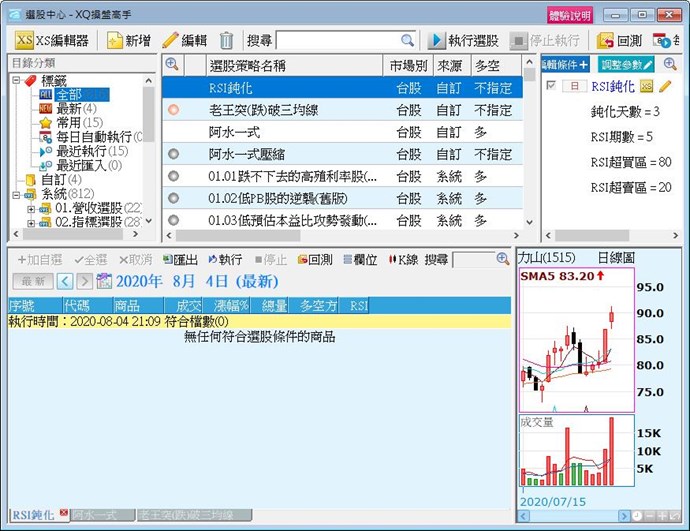Toggle the circle marker for 阿水一式壓縮
Screen dimensions: 690x531
(173, 154)
